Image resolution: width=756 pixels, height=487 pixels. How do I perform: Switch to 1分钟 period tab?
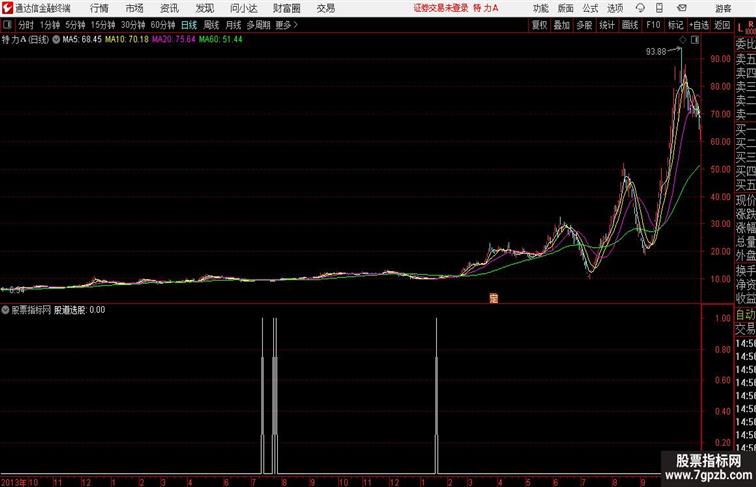(50, 25)
